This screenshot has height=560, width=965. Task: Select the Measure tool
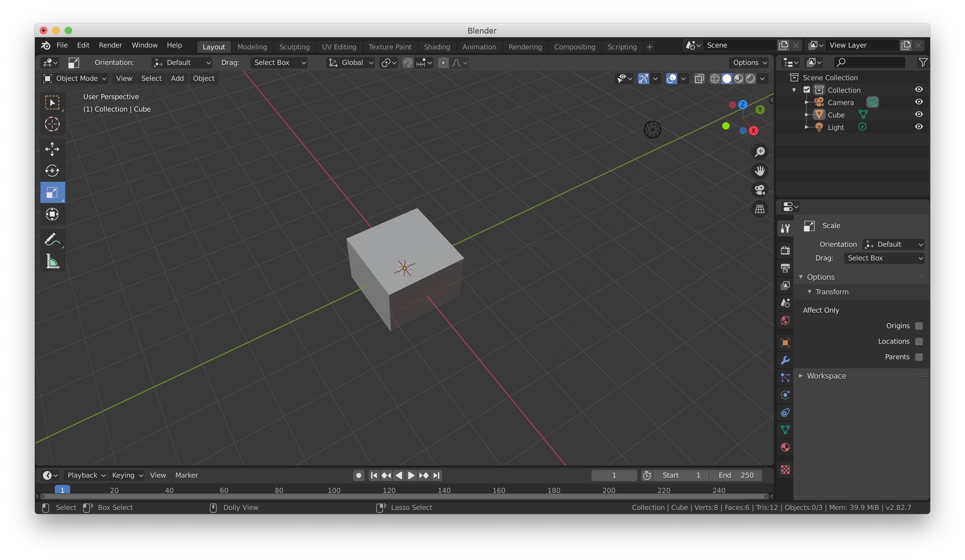point(52,261)
